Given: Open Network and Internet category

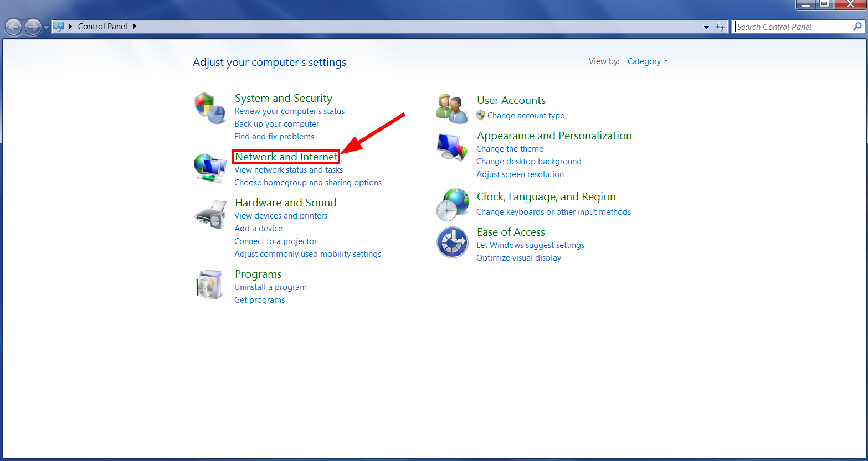Looking at the screenshot, I should click(286, 157).
